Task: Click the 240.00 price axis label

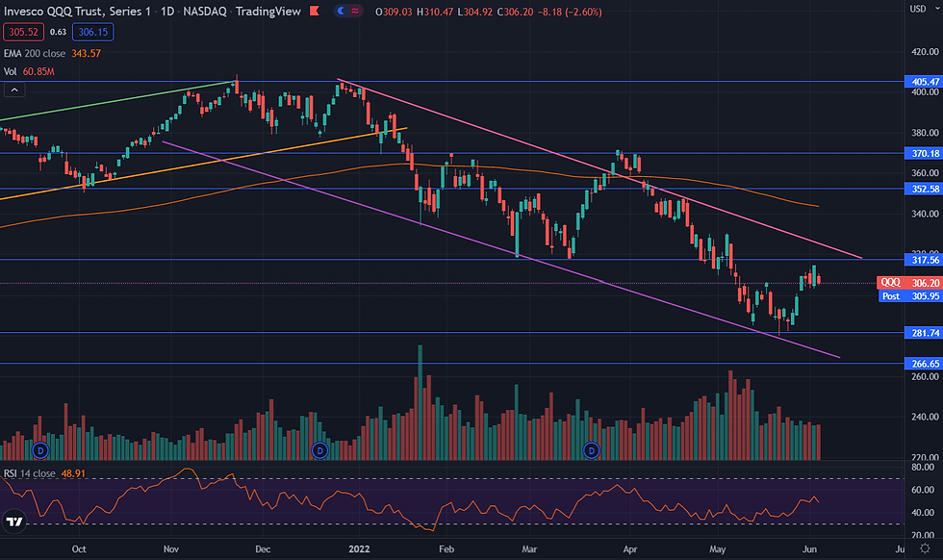Action: [925, 417]
